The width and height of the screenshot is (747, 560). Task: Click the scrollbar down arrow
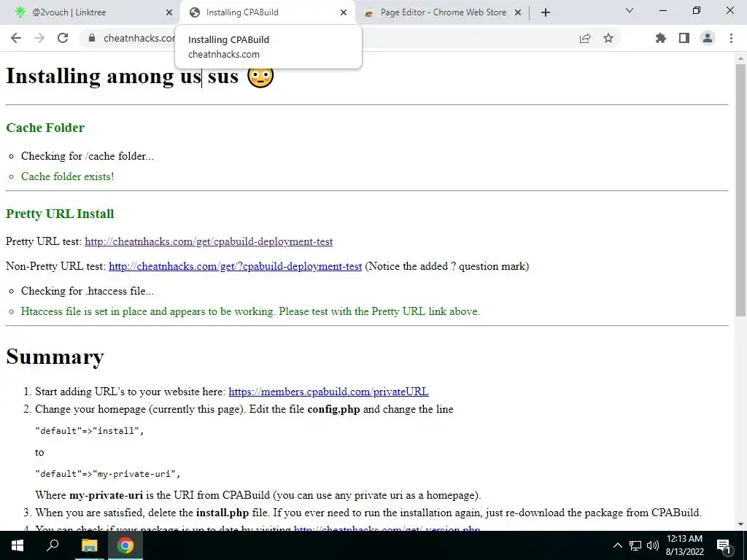click(740, 525)
